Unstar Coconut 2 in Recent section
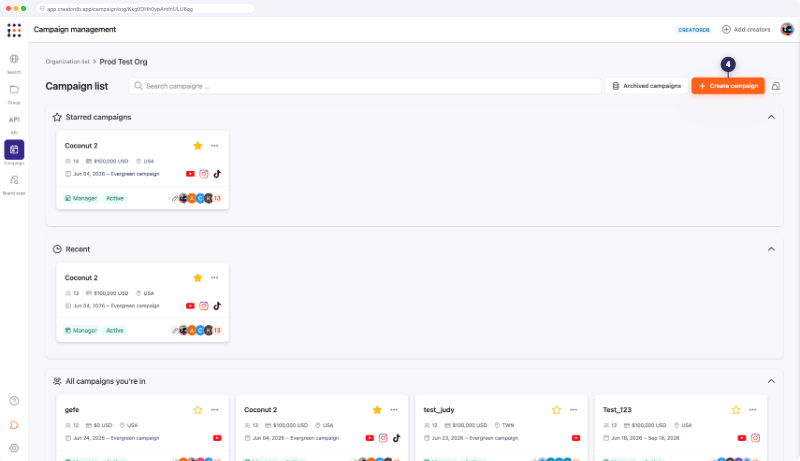Image resolution: width=800 pixels, height=461 pixels. [198, 278]
